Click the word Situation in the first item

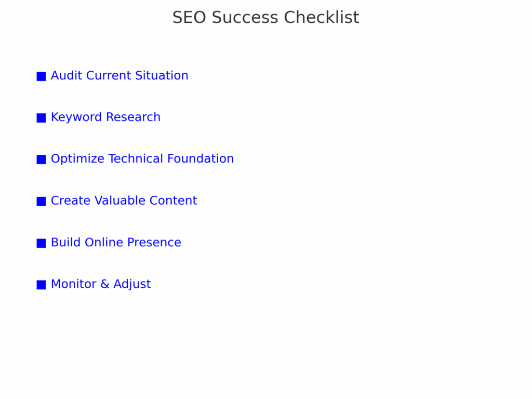pos(162,76)
